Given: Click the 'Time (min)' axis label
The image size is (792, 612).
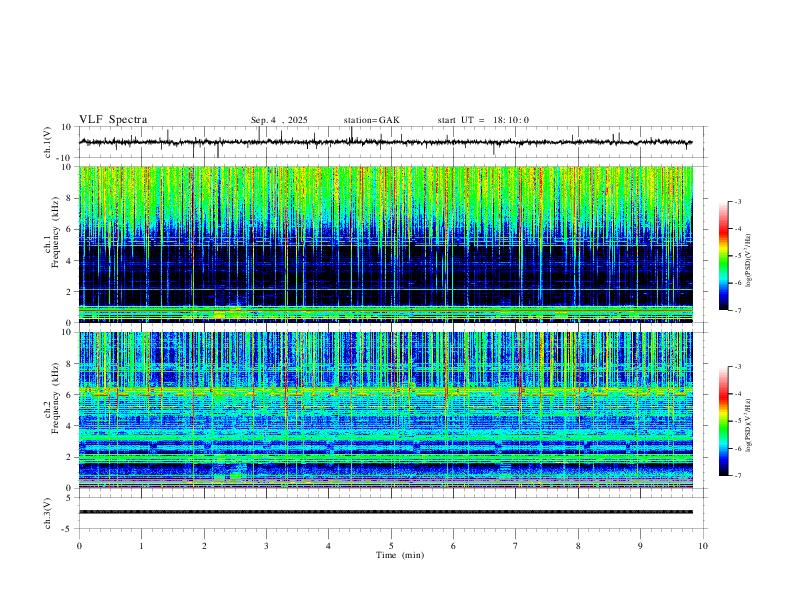Looking at the screenshot, I should (x=400, y=555).
